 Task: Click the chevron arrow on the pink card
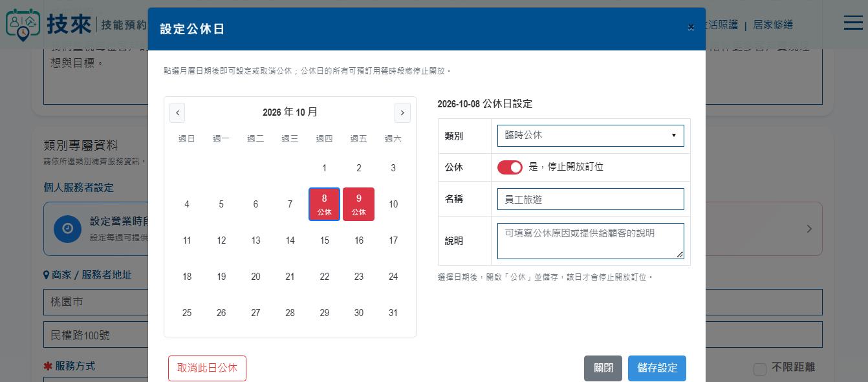(809, 229)
